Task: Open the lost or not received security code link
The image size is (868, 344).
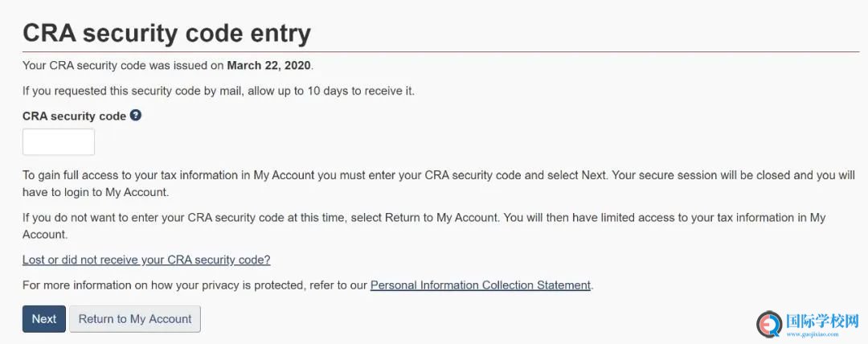Action: pyautogui.click(x=147, y=260)
